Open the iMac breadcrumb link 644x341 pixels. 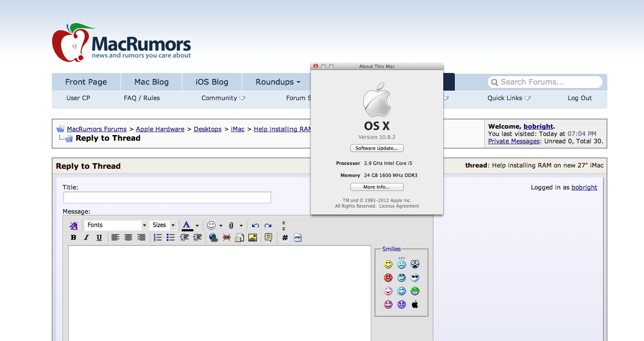point(238,129)
